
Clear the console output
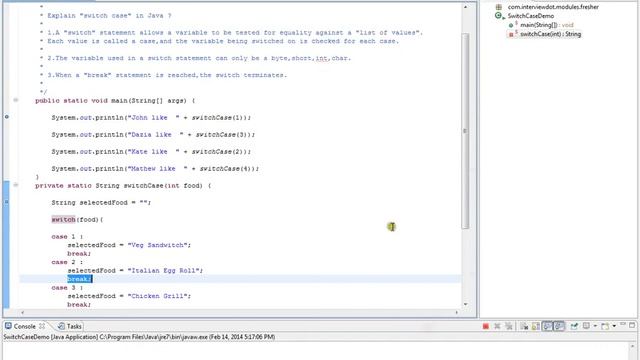[524, 326]
